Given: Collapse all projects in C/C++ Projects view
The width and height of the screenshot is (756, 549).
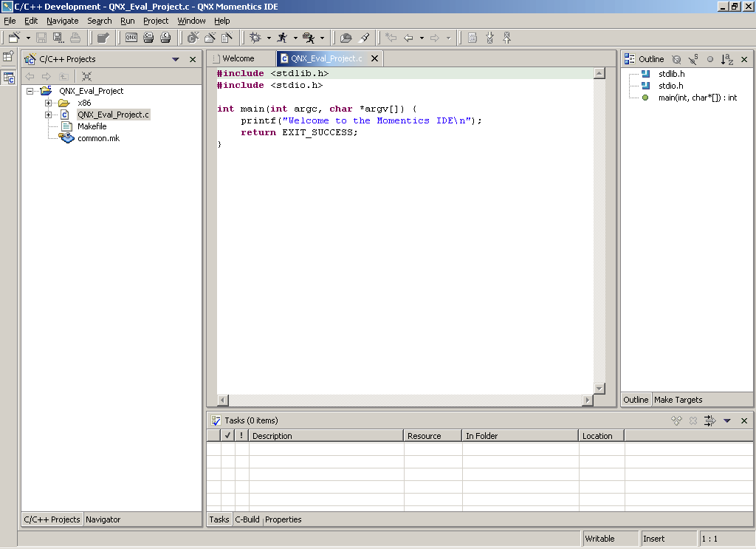Looking at the screenshot, I should [86, 76].
